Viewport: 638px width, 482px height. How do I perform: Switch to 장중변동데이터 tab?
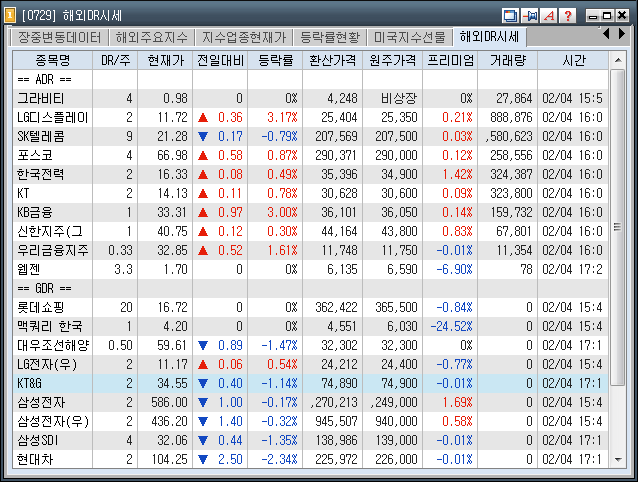click(59, 37)
